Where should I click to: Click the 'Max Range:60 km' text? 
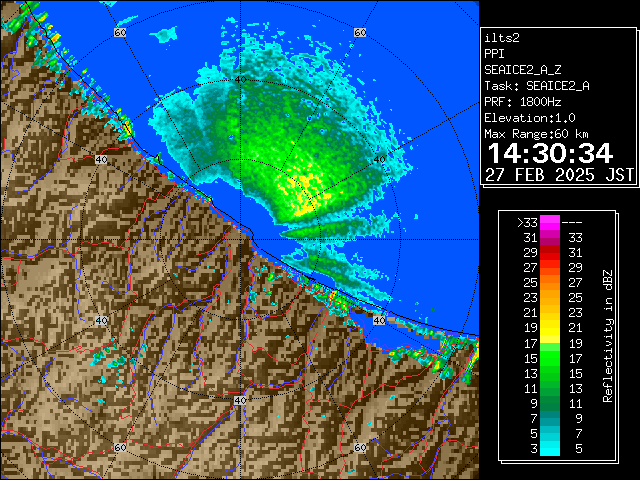coord(536,134)
